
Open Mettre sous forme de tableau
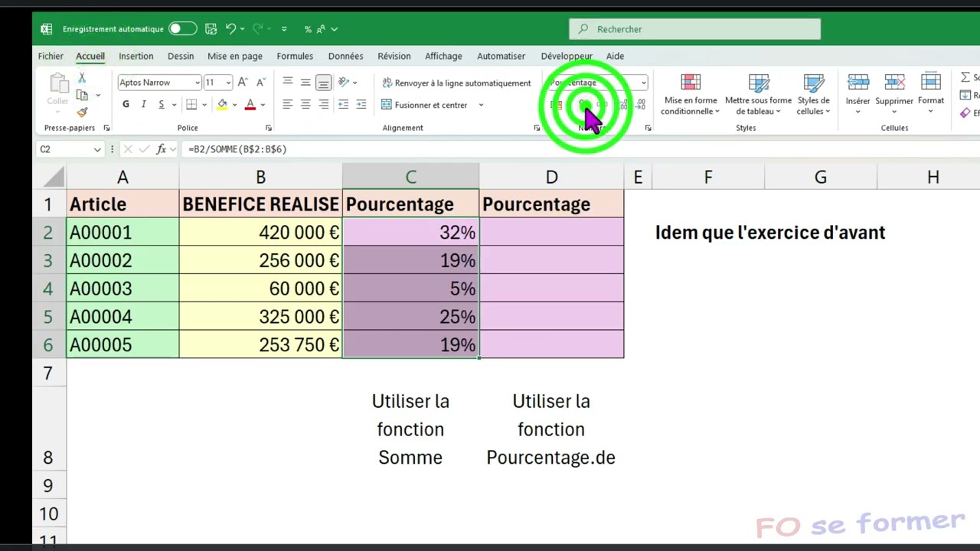[x=758, y=95]
